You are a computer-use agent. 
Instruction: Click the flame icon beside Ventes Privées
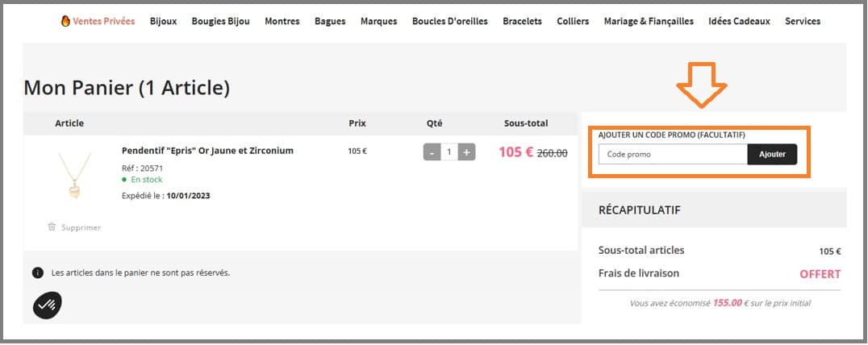tap(66, 22)
